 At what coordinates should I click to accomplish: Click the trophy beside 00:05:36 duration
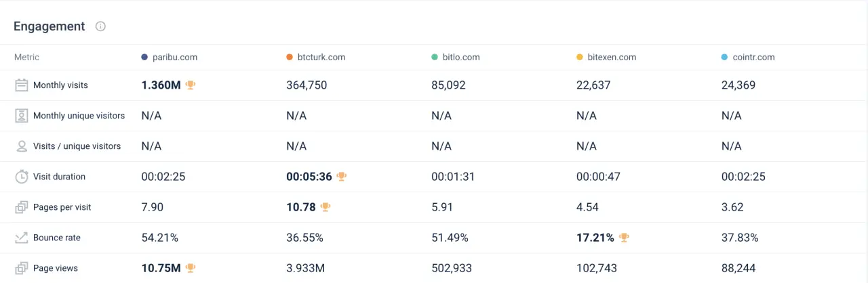pos(342,177)
